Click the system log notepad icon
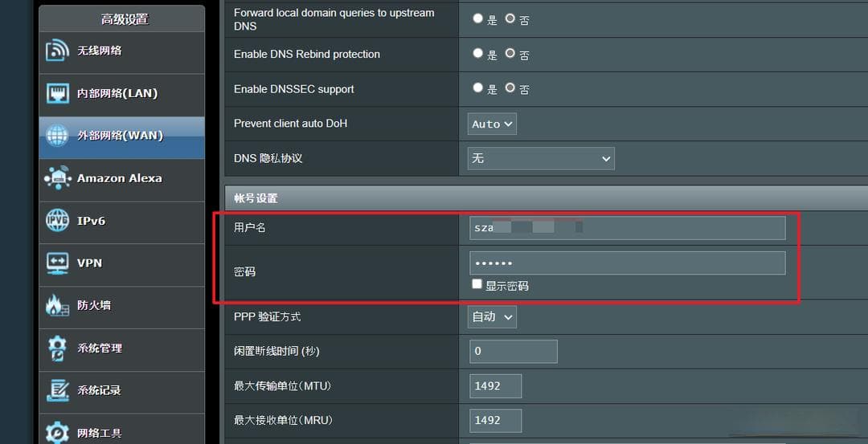This screenshot has width=868, height=444. 58,390
